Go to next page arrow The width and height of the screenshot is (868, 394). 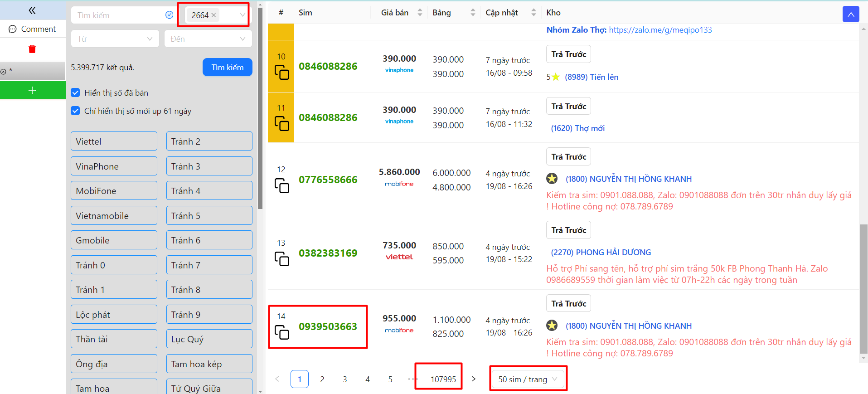tap(473, 379)
